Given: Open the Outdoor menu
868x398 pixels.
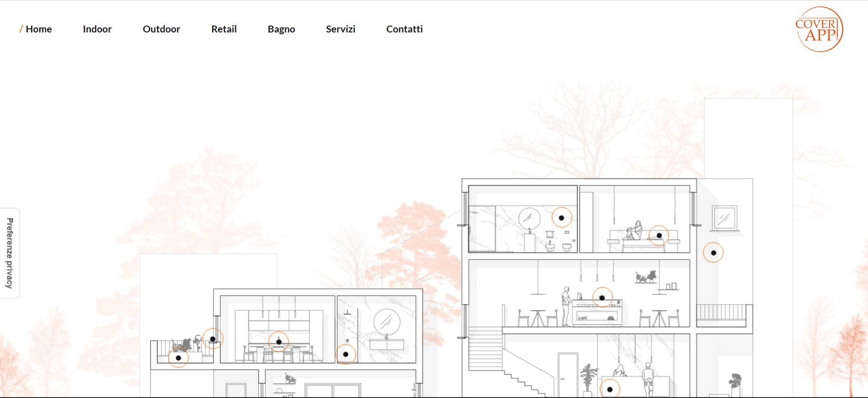Looking at the screenshot, I should click(161, 29).
